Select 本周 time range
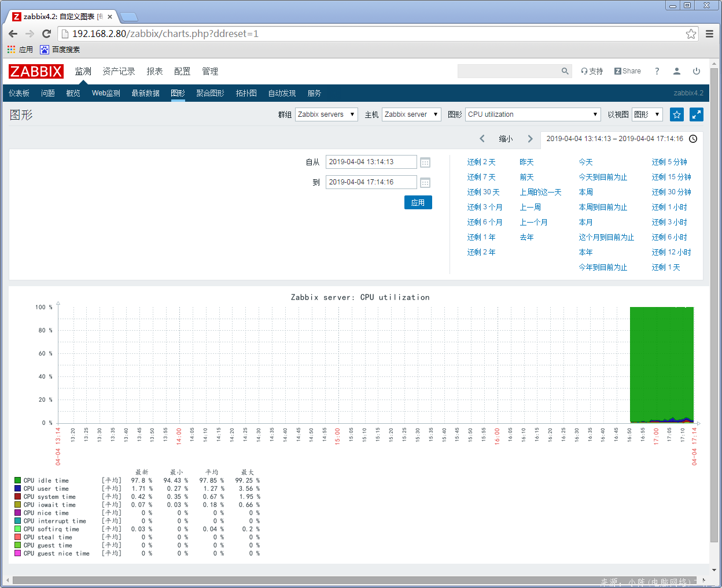Screen dimensions: 722x588 pyautogui.click(x=585, y=192)
